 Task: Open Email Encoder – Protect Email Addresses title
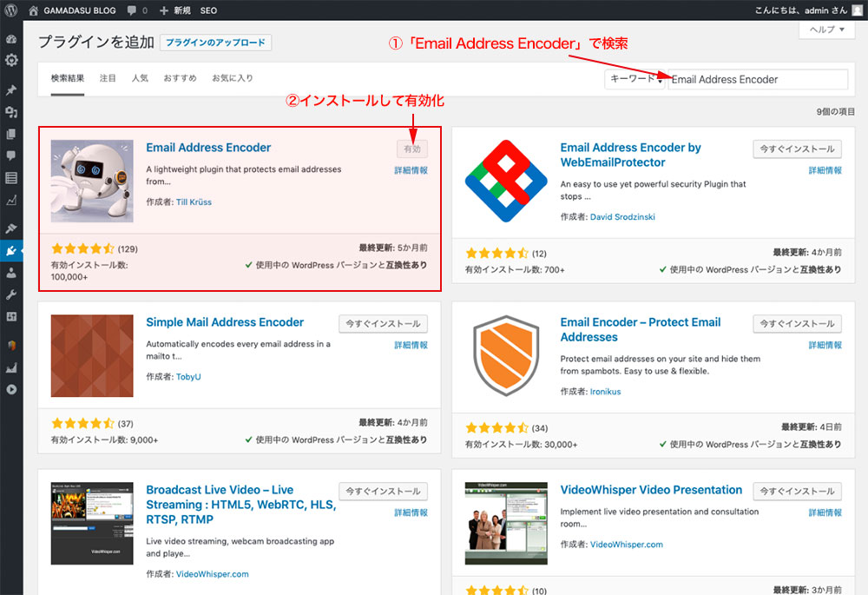click(641, 329)
